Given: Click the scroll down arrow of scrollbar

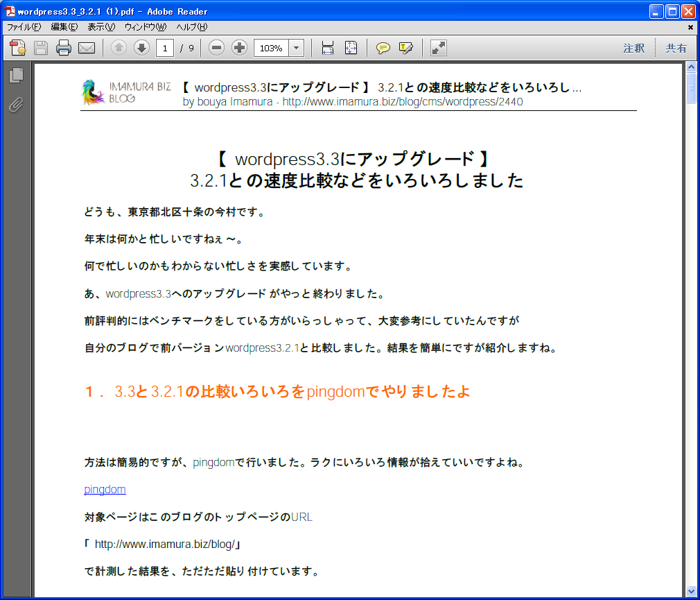Looking at the screenshot, I should click(x=691, y=591).
